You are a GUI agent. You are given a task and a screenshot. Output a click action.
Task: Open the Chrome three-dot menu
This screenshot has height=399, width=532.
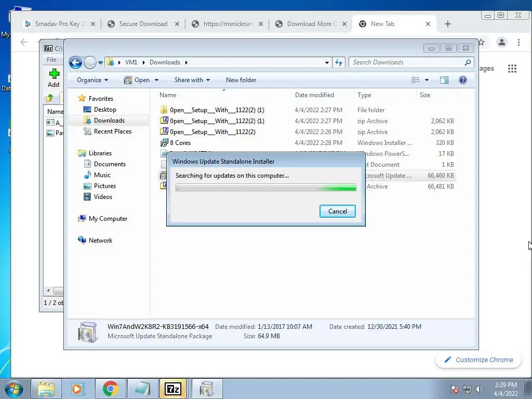click(518, 42)
